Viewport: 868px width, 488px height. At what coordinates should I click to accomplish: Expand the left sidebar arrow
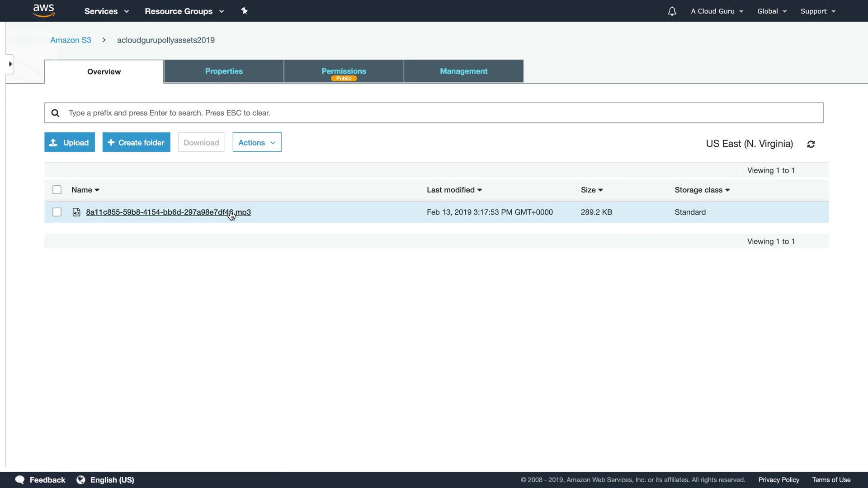pyautogui.click(x=10, y=64)
